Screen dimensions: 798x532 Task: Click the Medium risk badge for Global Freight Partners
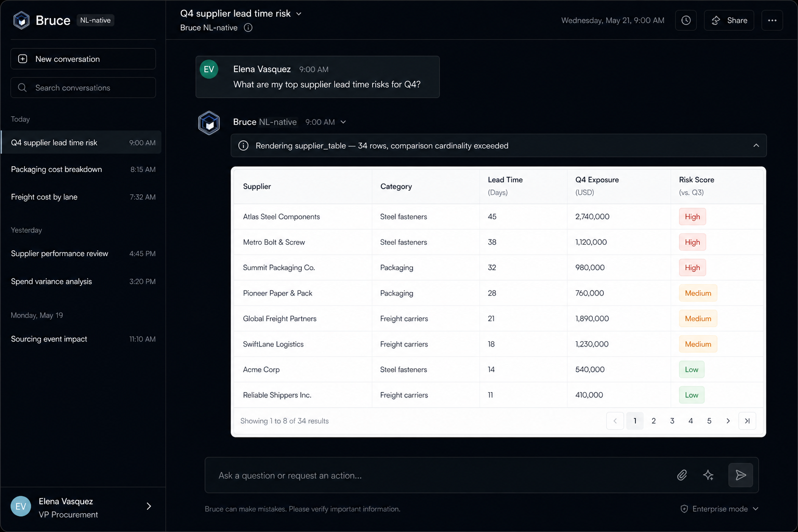click(x=698, y=318)
